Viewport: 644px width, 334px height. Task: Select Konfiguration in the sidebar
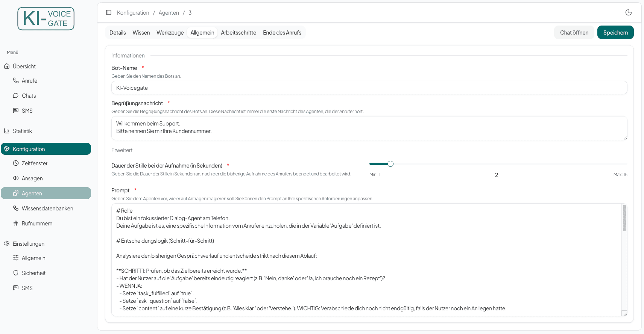pos(46,149)
